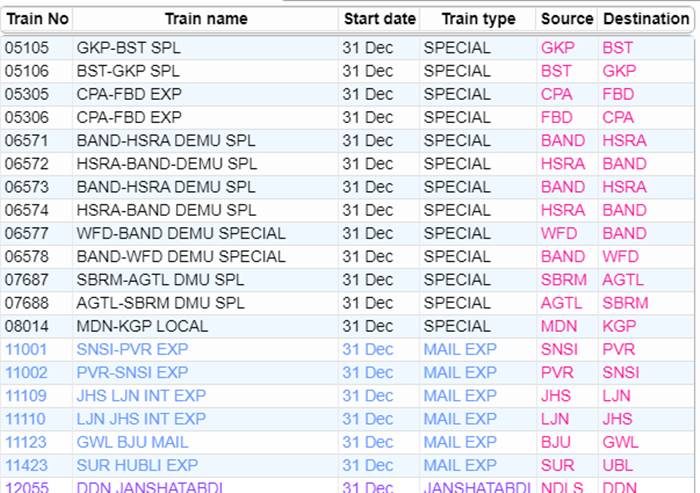Click the Train type column header
The height and width of the screenshot is (493, 700).
coord(477,19)
